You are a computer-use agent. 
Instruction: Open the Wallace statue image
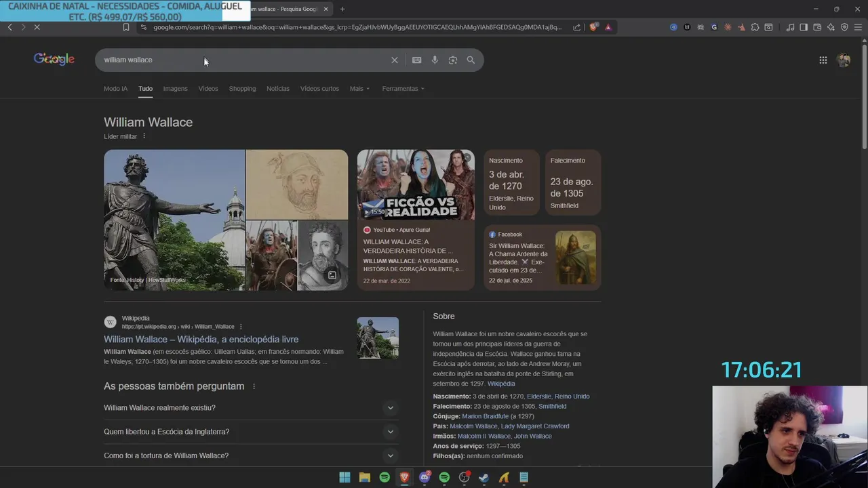pyautogui.click(x=174, y=220)
